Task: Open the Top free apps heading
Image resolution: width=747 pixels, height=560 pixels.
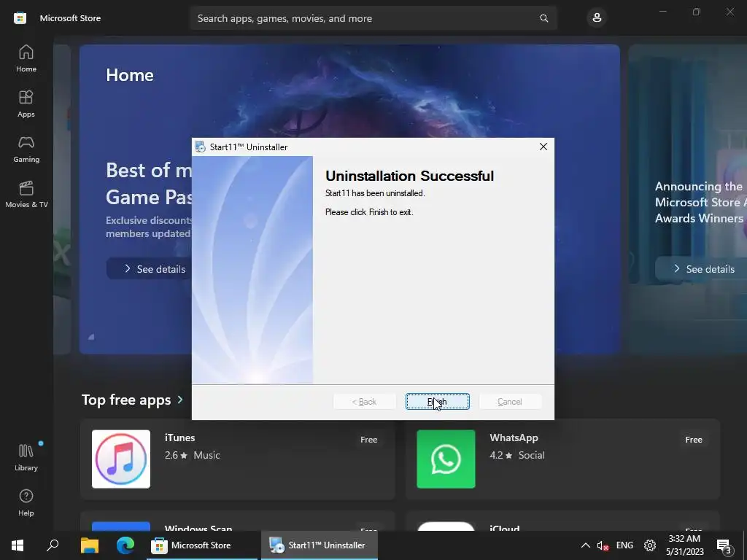Action: coord(126,400)
